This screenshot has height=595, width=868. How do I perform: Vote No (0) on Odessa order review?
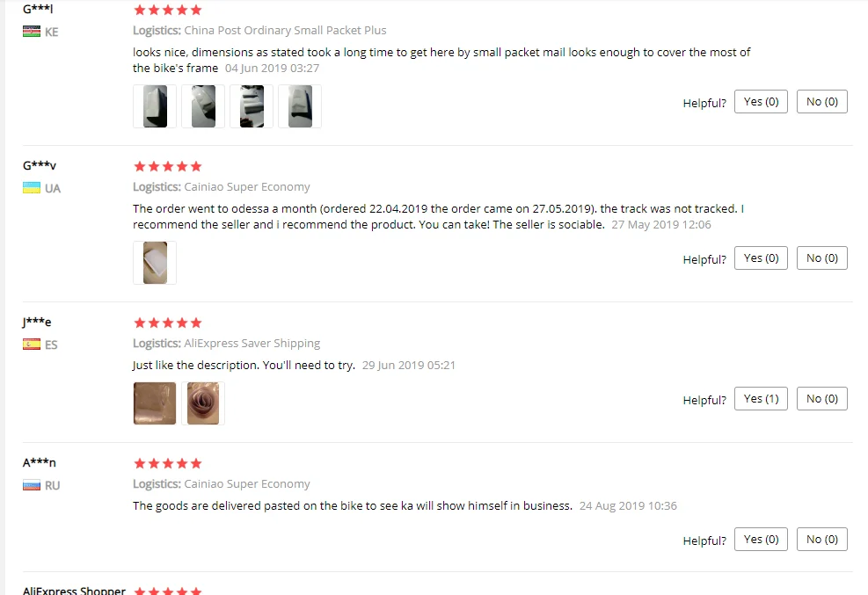coord(822,258)
